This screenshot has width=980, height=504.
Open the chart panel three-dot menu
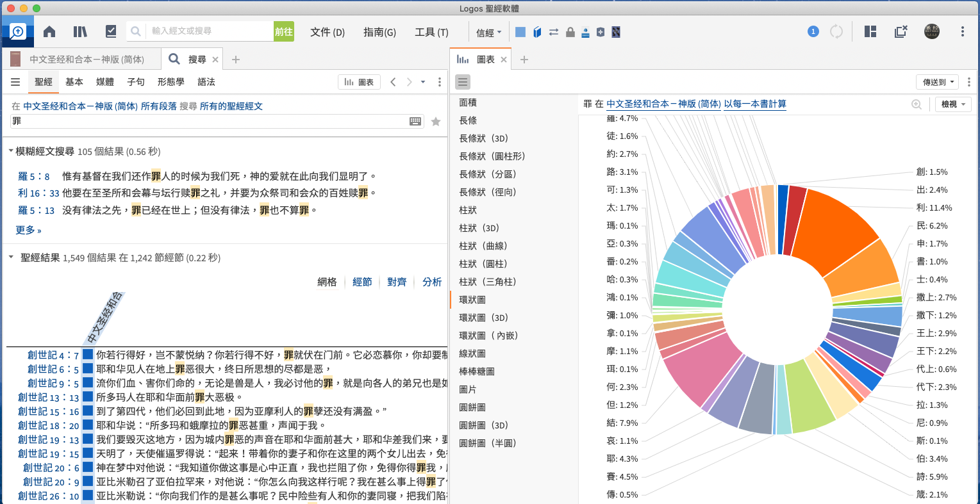969,82
